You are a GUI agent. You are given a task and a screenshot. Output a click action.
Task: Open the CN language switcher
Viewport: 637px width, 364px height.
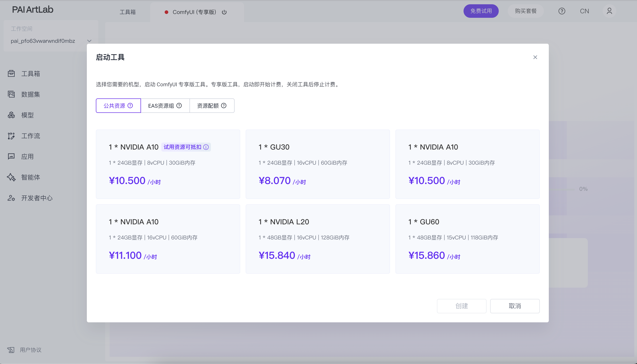click(x=584, y=11)
